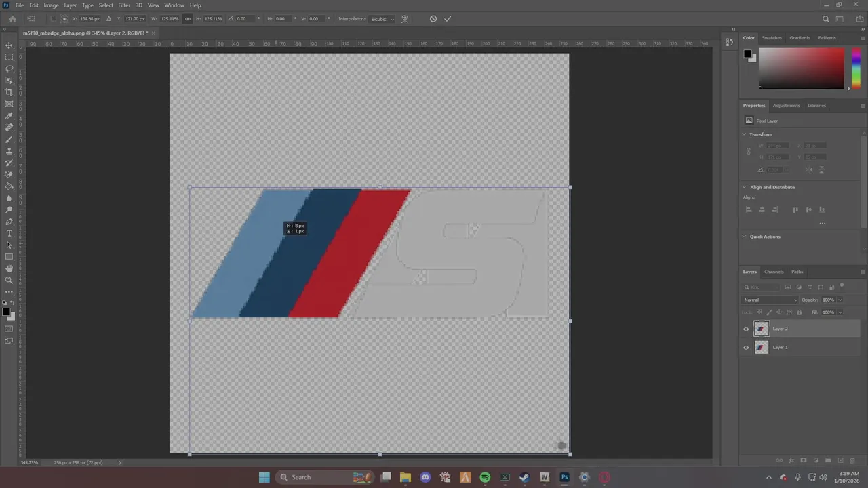Open the Normal blend mode dropdown
The image size is (868, 488).
click(771, 300)
